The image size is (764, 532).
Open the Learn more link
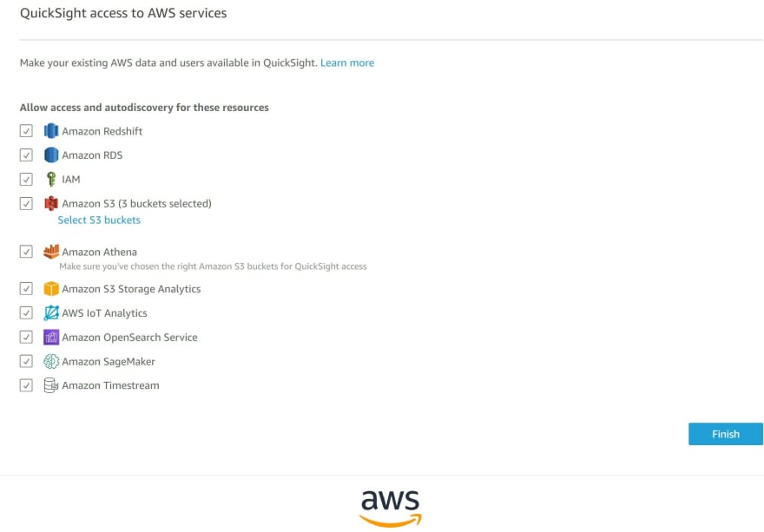pyautogui.click(x=347, y=62)
